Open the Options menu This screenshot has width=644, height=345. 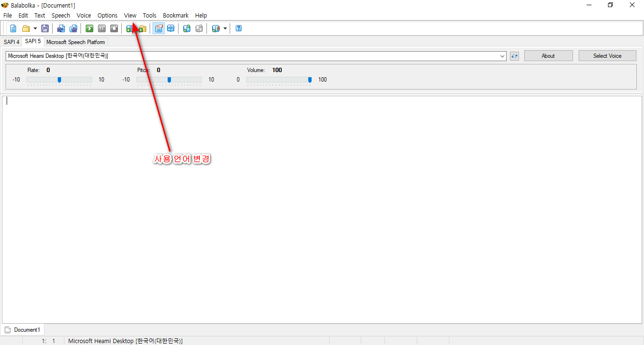(x=107, y=15)
